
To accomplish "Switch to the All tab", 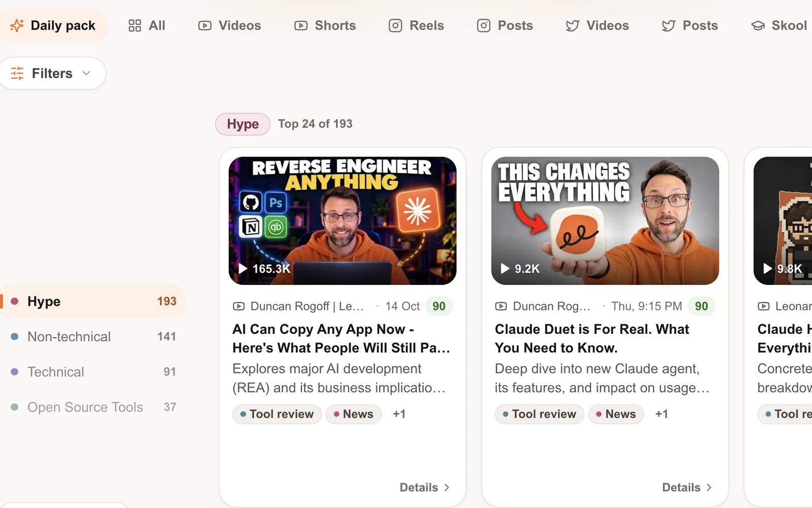I will [147, 25].
